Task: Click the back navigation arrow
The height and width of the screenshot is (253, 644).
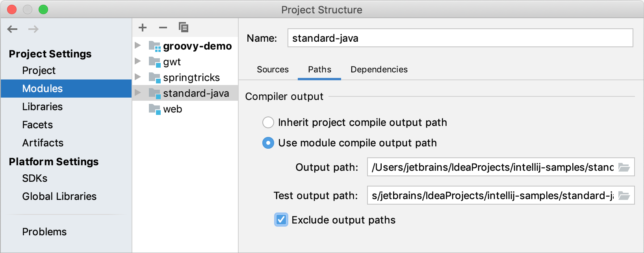Action: (12, 29)
